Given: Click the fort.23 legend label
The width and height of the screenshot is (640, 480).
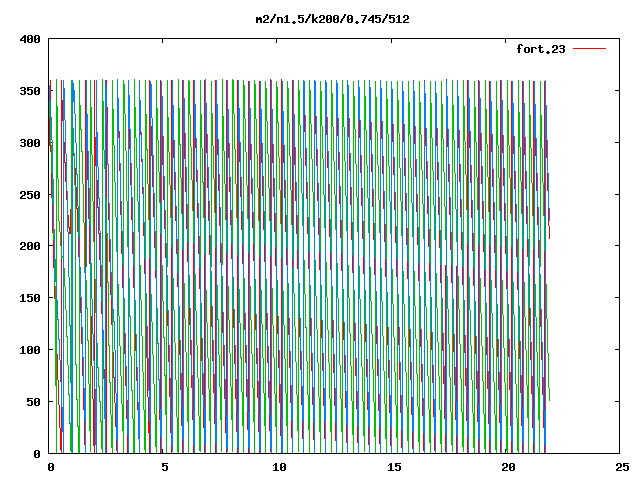Looking at the screenshot, I should (x=541, y=49).
